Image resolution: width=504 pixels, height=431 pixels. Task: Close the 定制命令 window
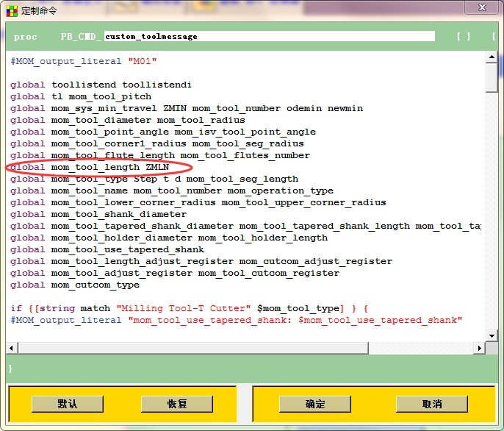(482, 7)
